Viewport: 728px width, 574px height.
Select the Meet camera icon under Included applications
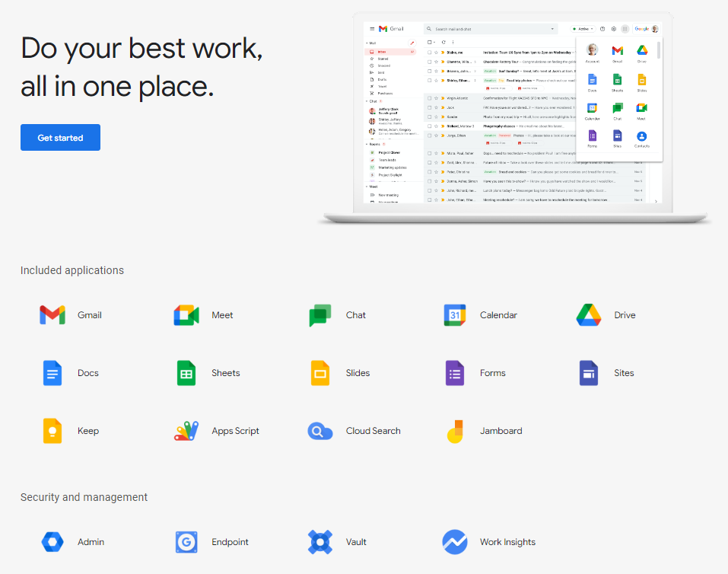click(186, 315)
